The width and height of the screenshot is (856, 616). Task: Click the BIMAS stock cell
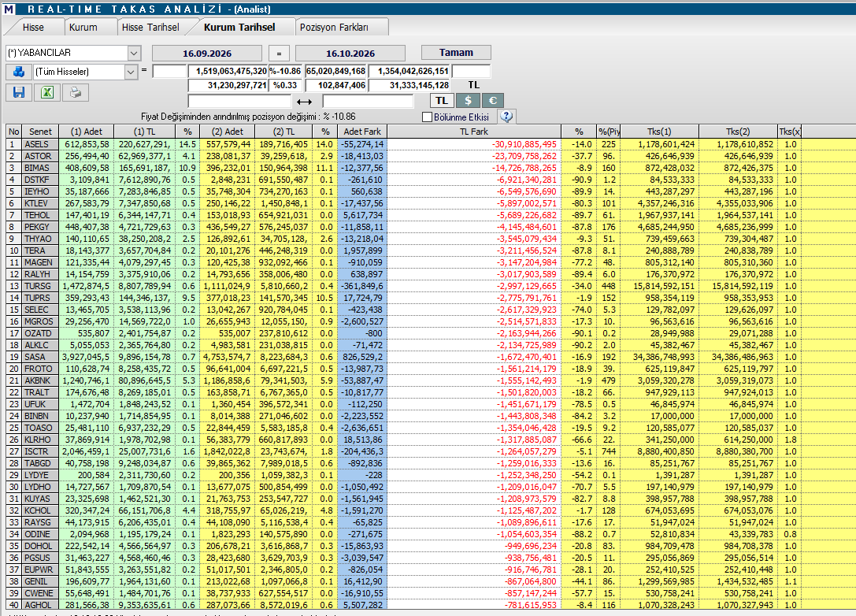40,168
